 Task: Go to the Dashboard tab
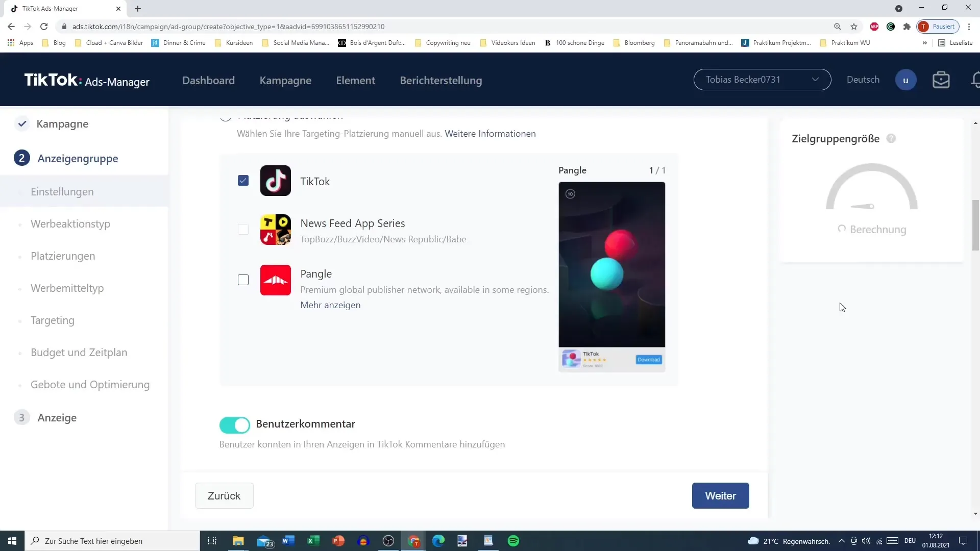pyautogui.click(x=208, y=81)
